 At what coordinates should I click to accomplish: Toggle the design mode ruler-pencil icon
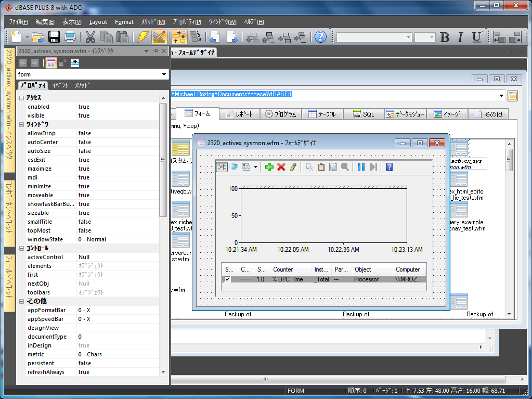[159, 36]
